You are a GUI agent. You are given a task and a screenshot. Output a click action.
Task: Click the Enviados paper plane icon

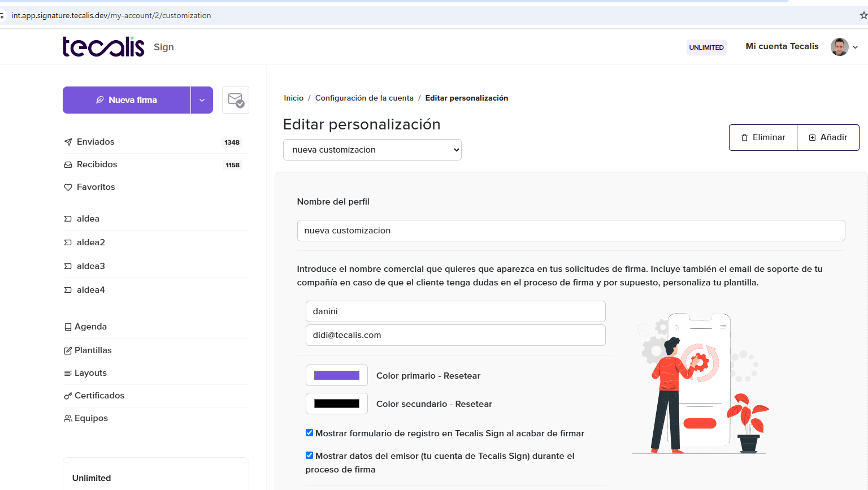[68, 142]
